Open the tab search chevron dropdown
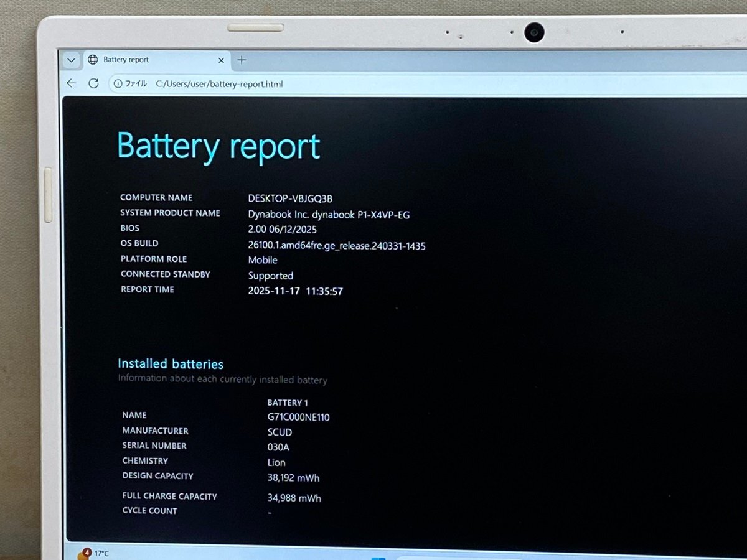The height and width of the screenshot is (560, 747). point(71,60)
